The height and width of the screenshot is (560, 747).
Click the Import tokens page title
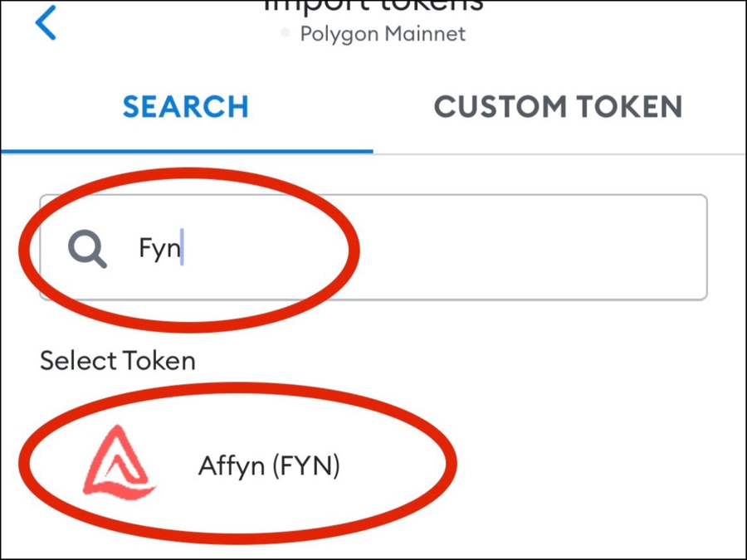(373, 7)
